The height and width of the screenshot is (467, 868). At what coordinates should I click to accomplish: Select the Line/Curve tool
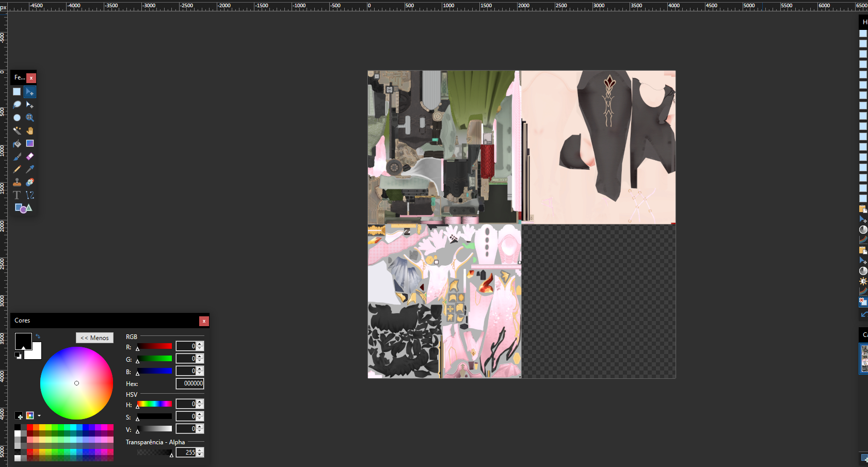[30, 195]
